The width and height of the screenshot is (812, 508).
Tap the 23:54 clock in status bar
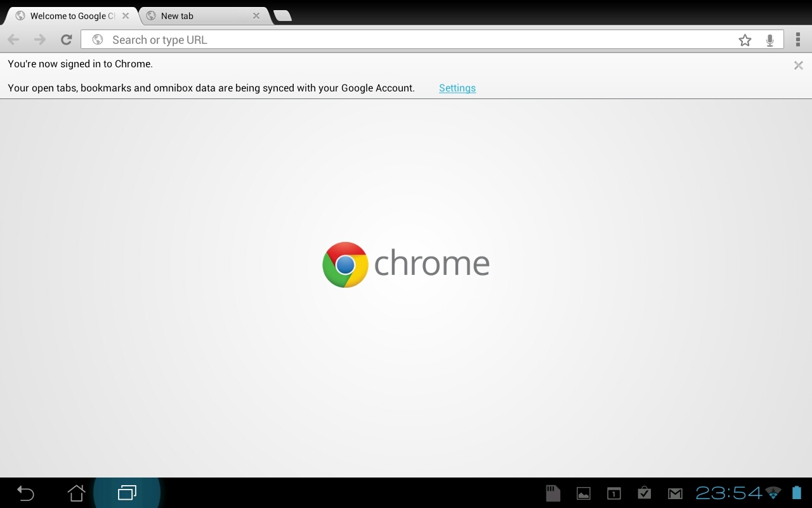729,493
